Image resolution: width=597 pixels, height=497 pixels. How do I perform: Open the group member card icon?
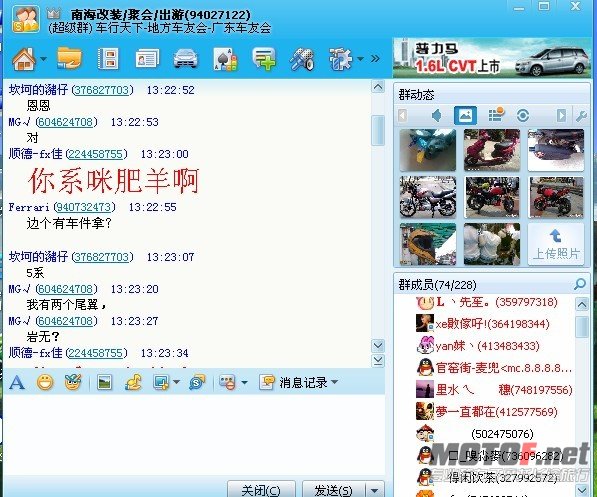pyautogui.click(x=147, y=59)
